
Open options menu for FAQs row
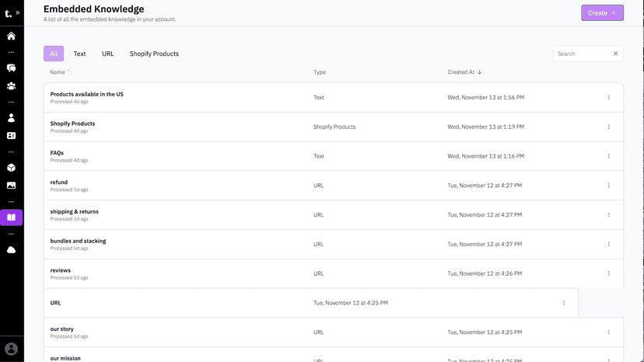(x=609, y=156)
